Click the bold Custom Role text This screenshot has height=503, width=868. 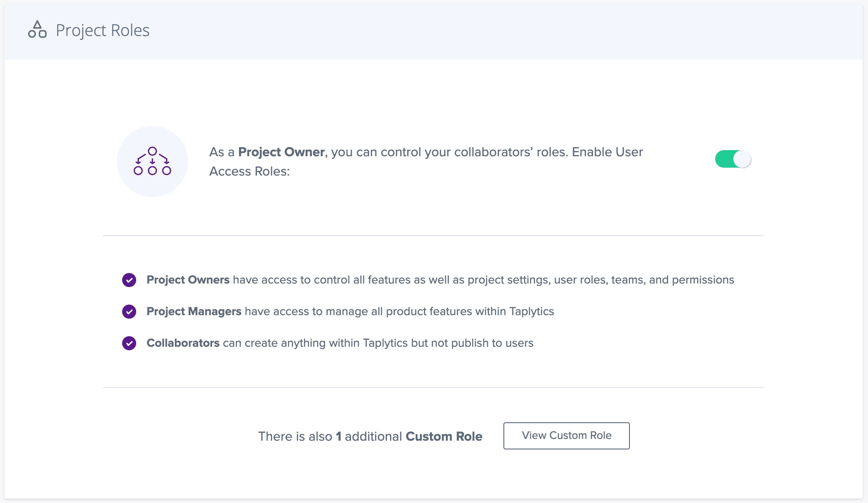point(444,436)
